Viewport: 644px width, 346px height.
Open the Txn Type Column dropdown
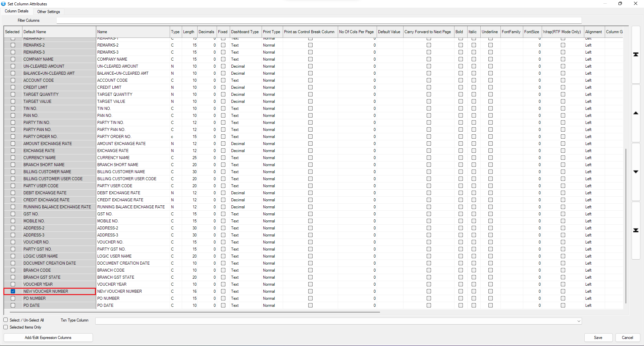pos(579,321)
